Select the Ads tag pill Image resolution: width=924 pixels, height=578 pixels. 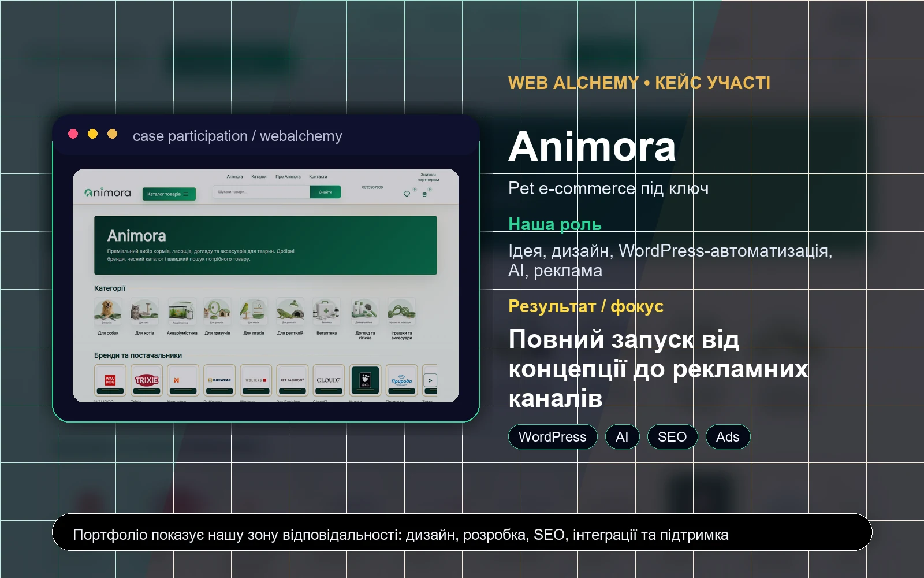(728, 437)
